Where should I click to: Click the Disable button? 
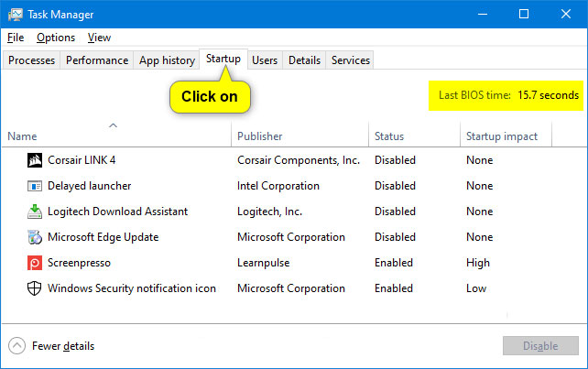(540, 346)
